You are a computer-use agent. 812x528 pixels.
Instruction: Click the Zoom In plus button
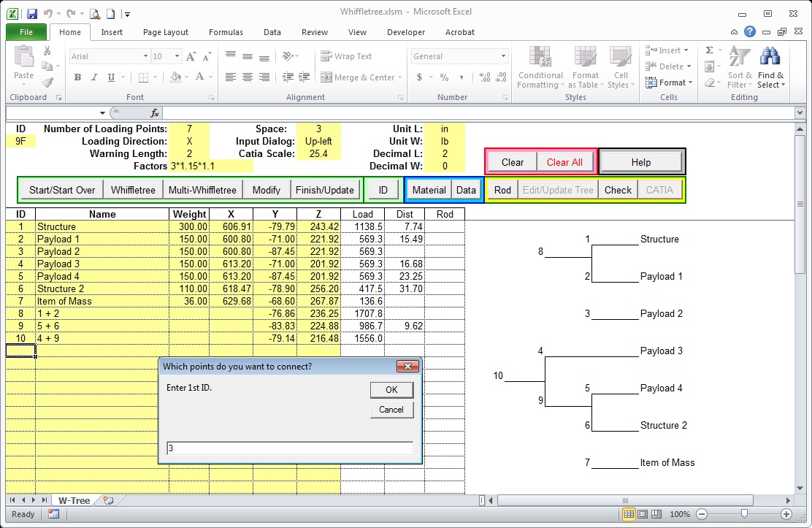[786, 514]
